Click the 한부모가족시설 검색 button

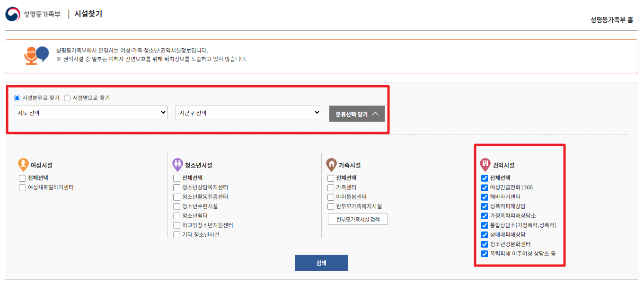(357, 219)
